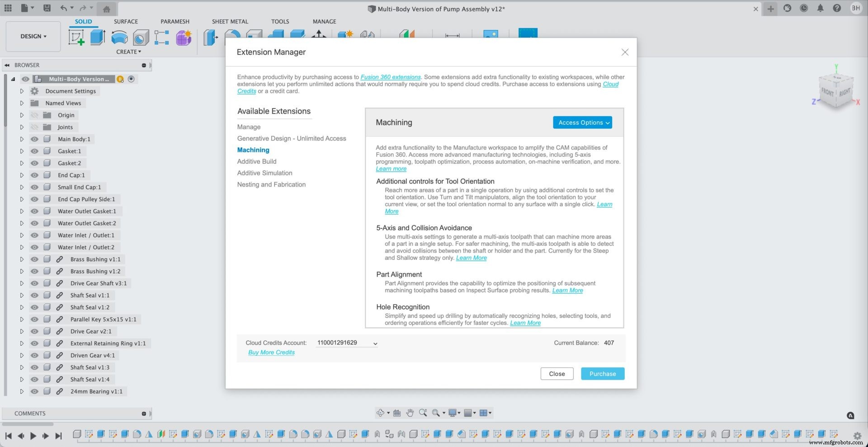Select Additive Build in Available Extensions
The height and width of the screenshot is (447, 868).
[257, 161]
